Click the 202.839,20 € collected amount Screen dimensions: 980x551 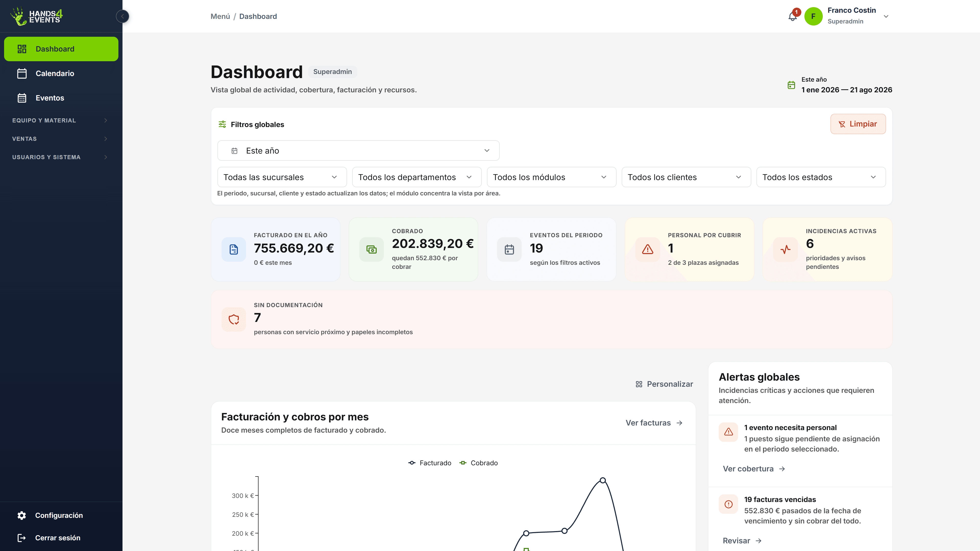coord(433,244)
